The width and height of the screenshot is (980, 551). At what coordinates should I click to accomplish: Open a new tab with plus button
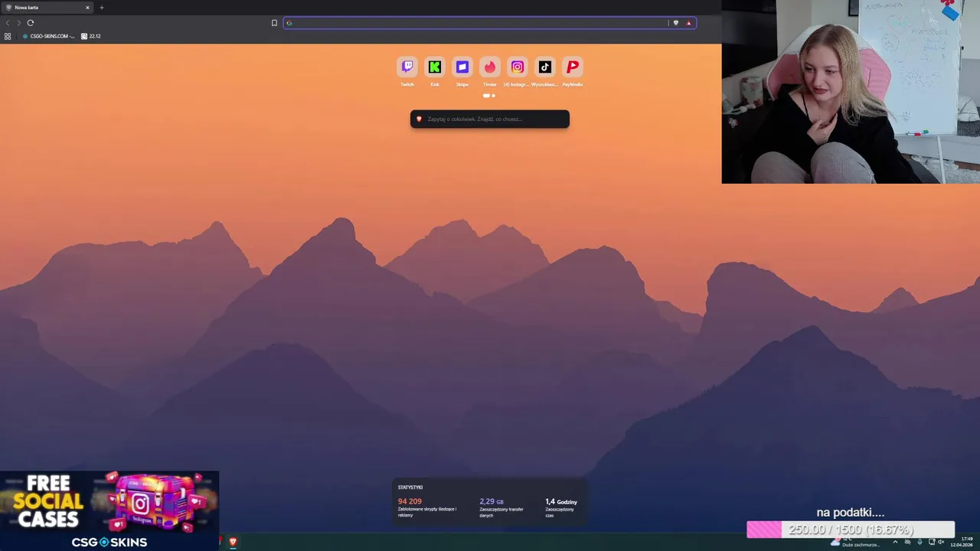[101, 8]
